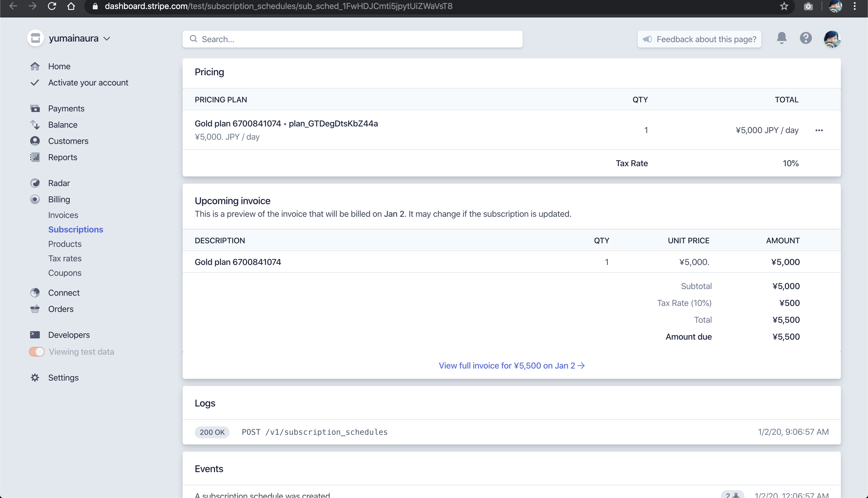Bookmark page with browser star icon
868x498 pixels.
(784, 6)
